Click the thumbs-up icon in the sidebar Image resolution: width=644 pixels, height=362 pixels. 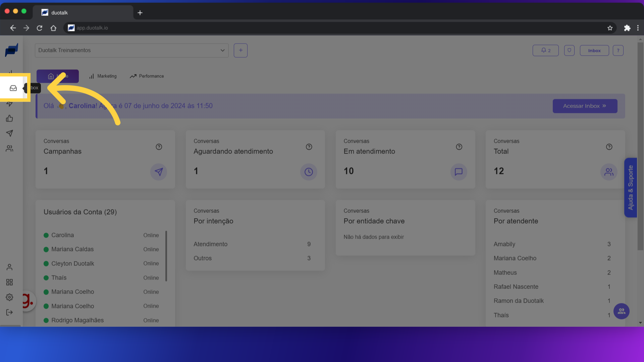click(x=9, y=118)
